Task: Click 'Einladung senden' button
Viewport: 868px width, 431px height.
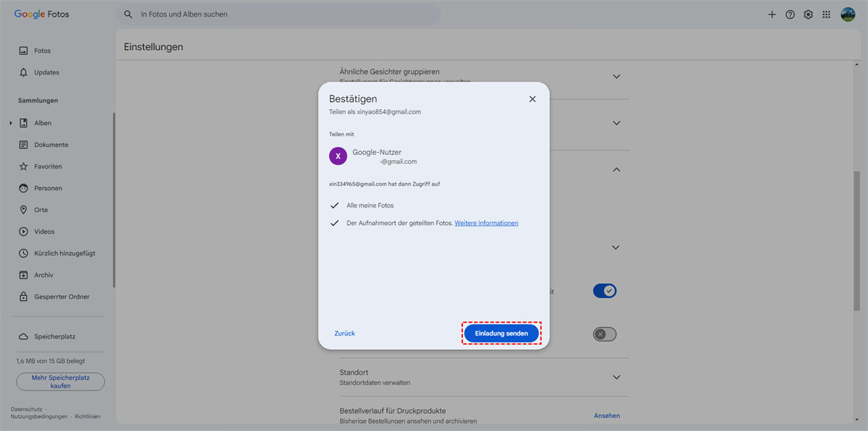Action: coord(501,333)
